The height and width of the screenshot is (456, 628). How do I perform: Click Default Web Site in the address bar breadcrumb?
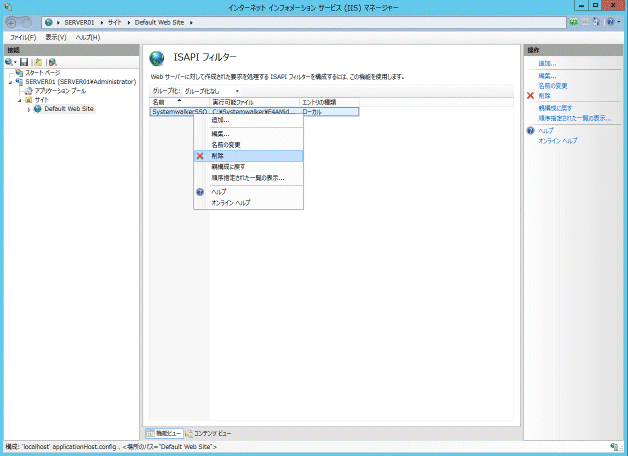[x=159, y=23]
